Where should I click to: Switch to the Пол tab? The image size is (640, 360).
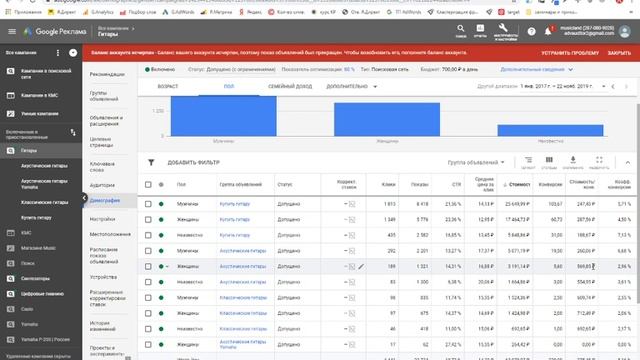229,87
